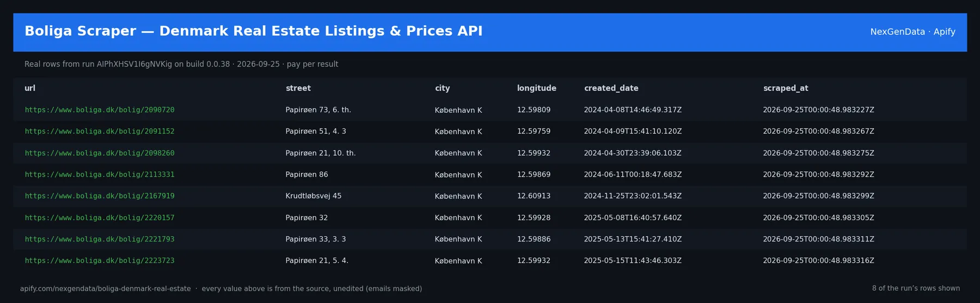Select created date 2024-06-11T00:18:47.683Z
The height and width of the screenshot is (303, 980).
633,174
